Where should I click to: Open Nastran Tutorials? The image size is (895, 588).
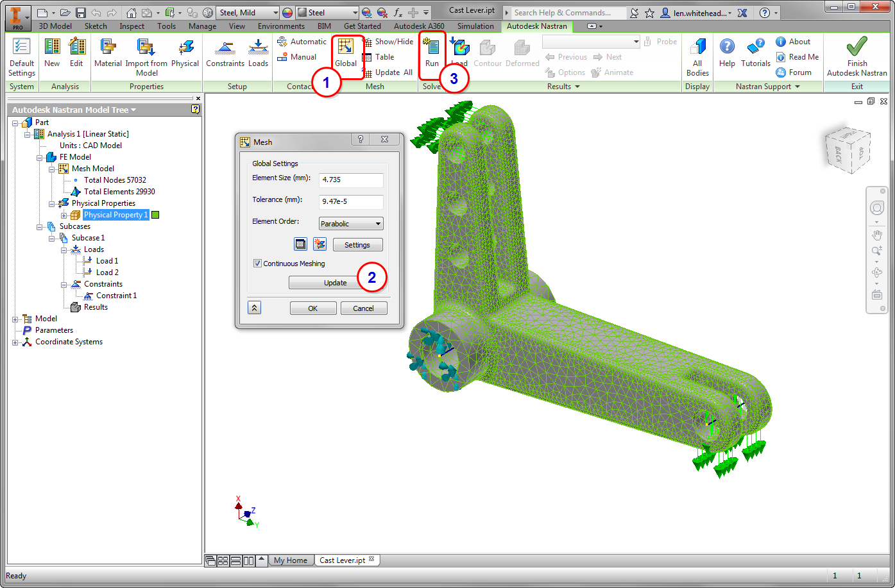click(x=756, y=53)
